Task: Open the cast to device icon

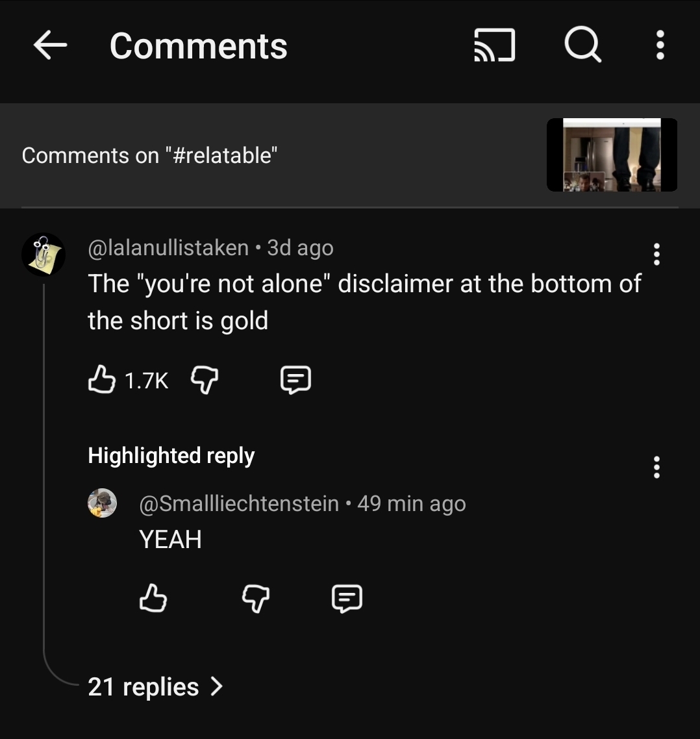Action: [495, 46]
